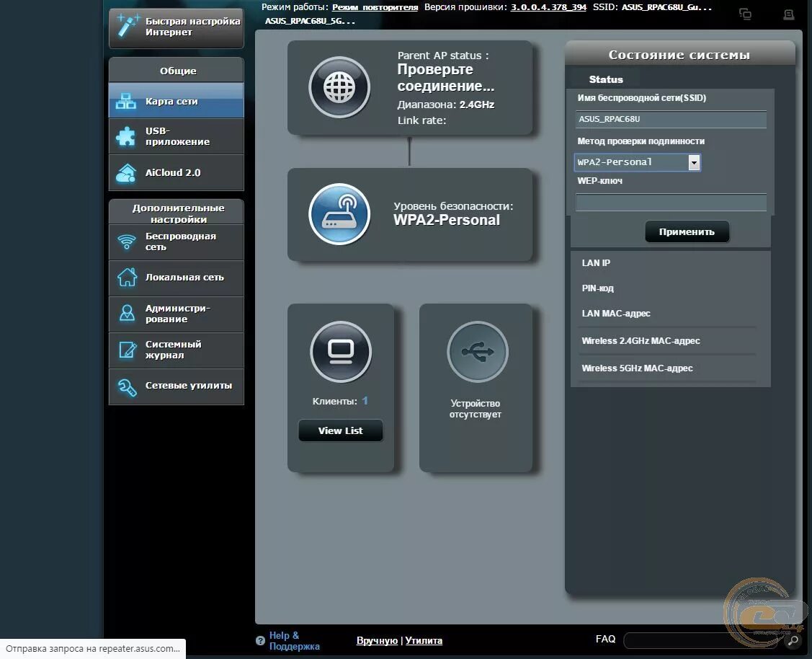The image size is (812, 659).
Task: Click the Link rate: label
Action: tap(421, 120)
